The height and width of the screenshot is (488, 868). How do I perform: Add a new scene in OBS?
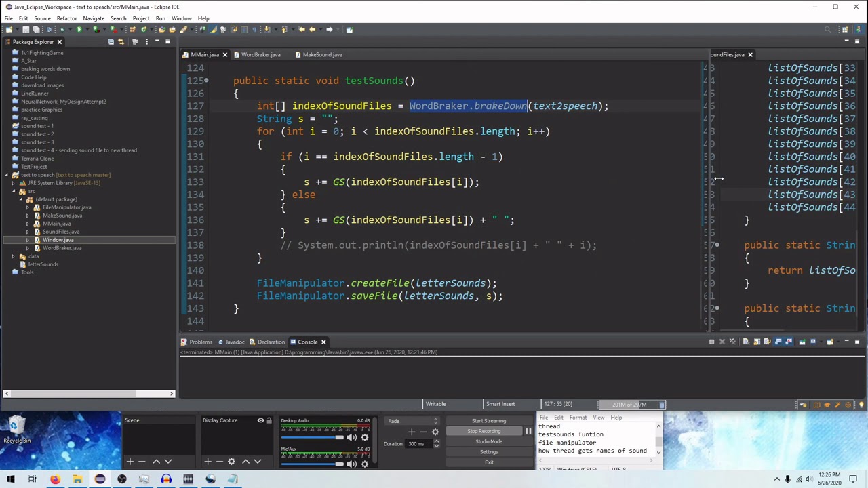(130, 462)
